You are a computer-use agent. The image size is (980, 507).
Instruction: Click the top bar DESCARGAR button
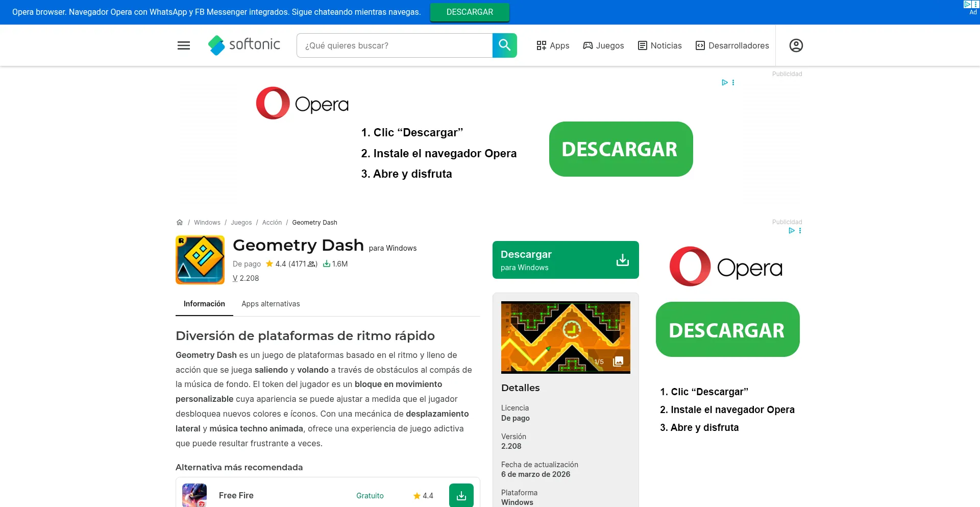pyautogui.click(x=470, y=12)
